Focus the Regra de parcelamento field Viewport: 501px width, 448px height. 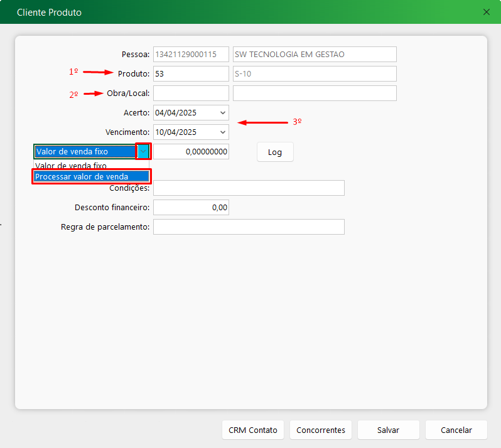(249, 227)
